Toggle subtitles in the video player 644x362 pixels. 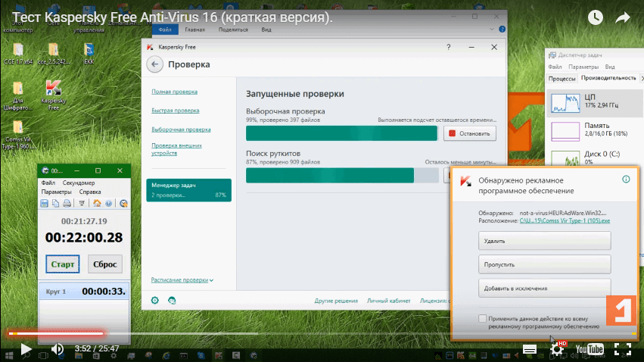click(x=530, y=349)
